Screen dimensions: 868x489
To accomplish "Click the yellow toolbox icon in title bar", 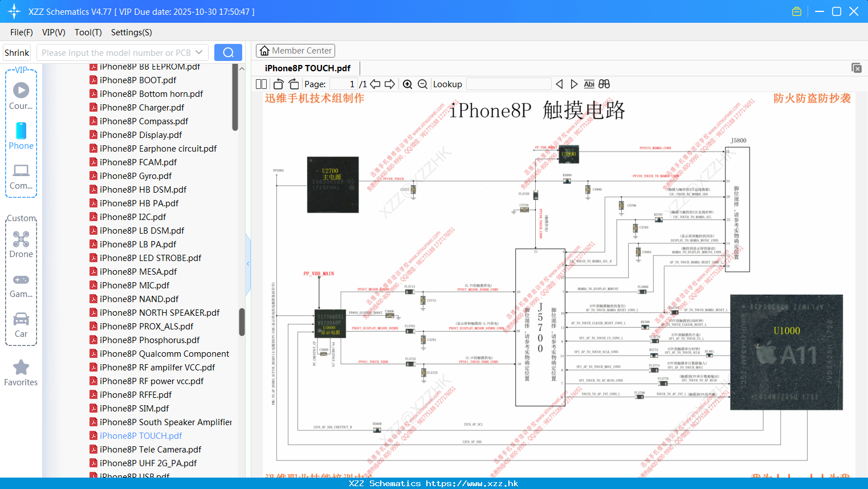I will pyautogui.click(x=797, y=11).
